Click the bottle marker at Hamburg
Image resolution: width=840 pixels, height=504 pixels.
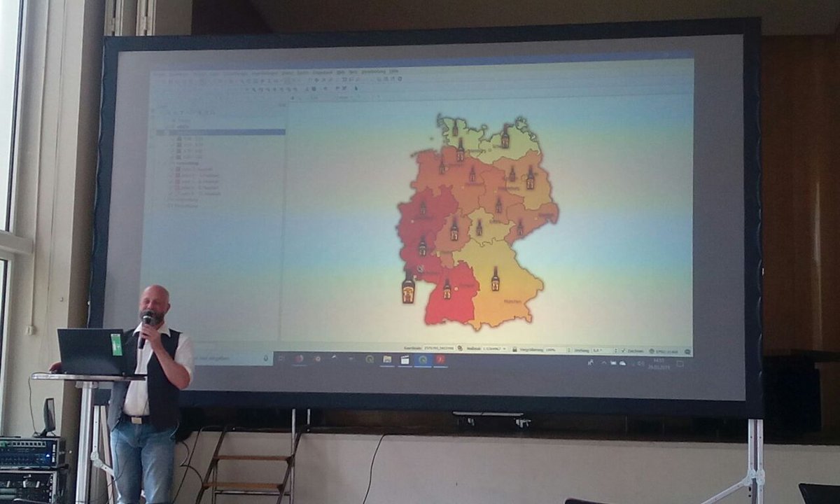point(460,150)
